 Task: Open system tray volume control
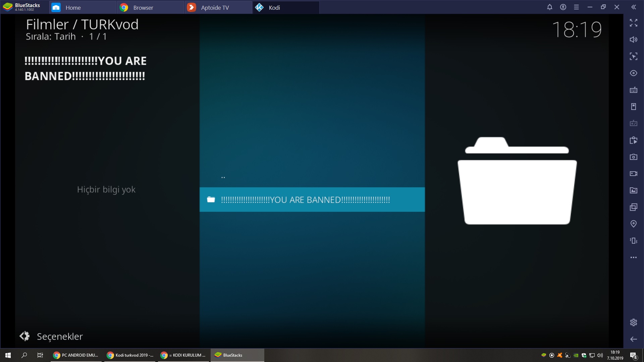[x=600, y=355]
